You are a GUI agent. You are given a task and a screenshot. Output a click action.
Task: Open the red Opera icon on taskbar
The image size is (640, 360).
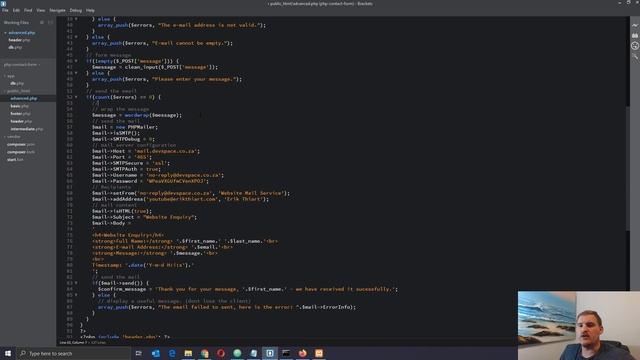(221, 353)
